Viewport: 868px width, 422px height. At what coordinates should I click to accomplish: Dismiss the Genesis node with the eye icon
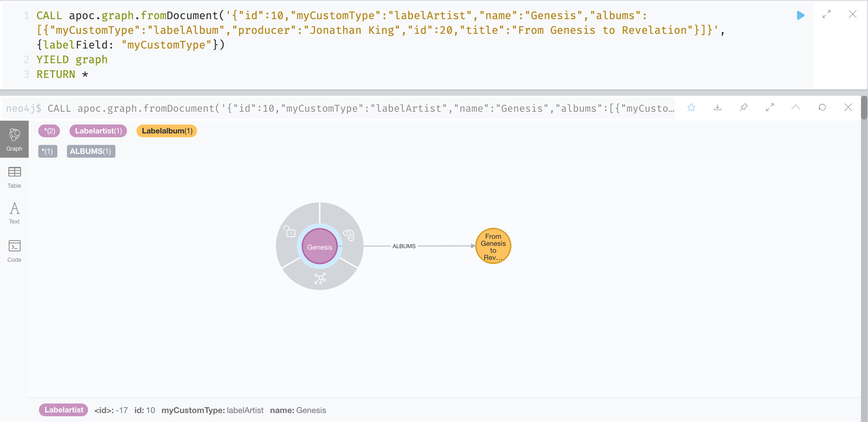pyautogui.click(x=349, y=235)
